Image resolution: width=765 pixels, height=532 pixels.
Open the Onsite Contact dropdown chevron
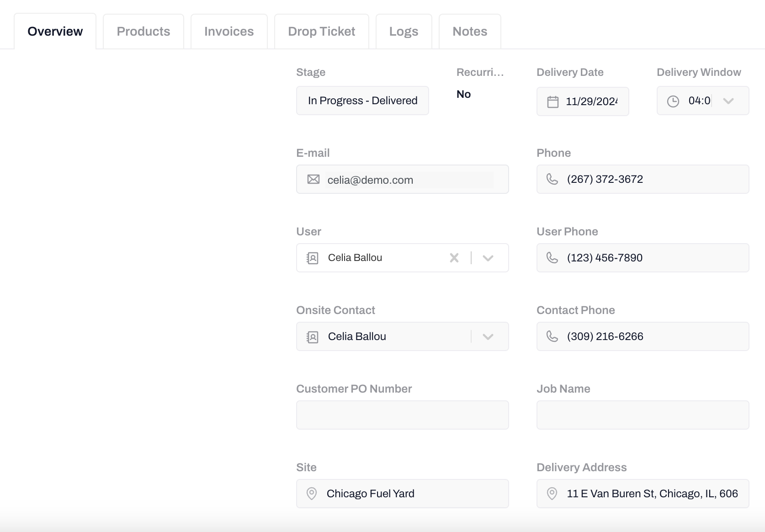coord(488,336)
